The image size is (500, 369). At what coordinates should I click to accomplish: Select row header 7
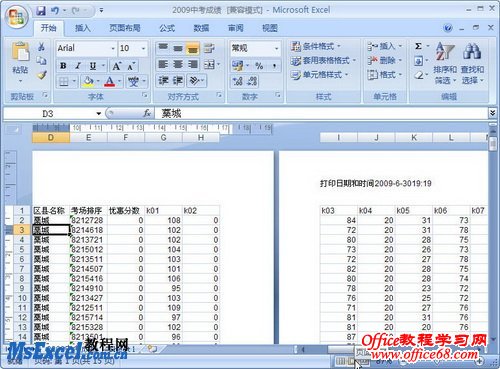point(22,269)
